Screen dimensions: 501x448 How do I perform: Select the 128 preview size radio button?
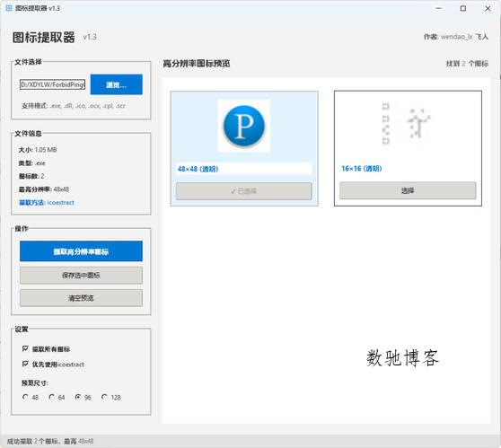[x=104, y=397]
